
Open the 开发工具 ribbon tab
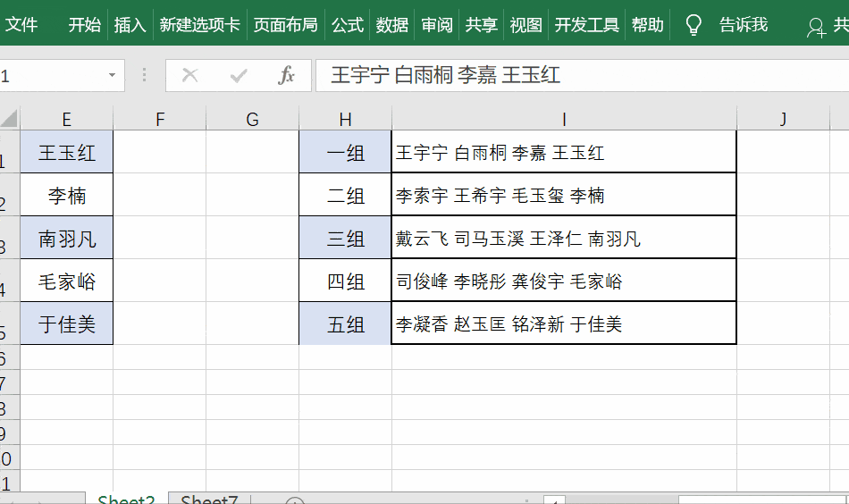tap(586, 25)
